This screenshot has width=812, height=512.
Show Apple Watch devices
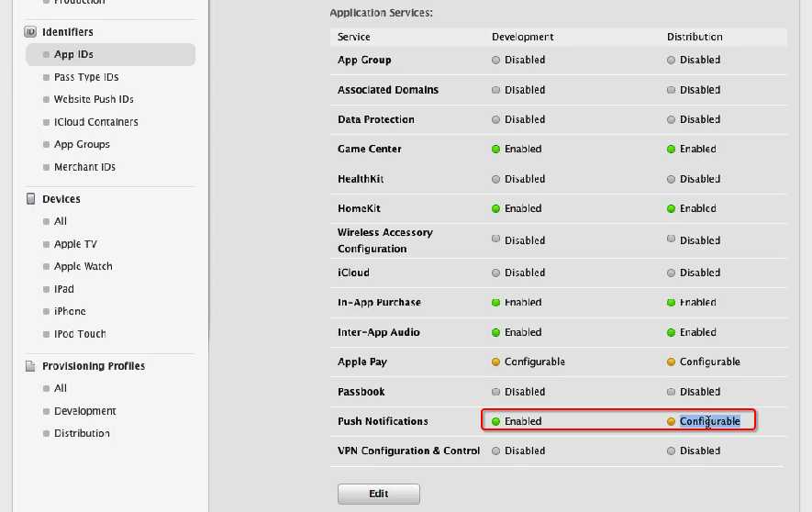(83, 266)
